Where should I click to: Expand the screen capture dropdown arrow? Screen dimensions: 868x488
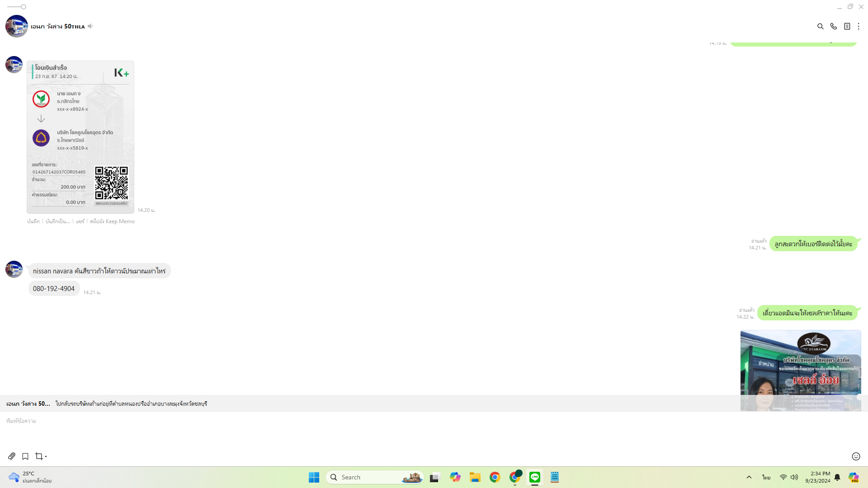pyautogui.click(x=46, y=457)
